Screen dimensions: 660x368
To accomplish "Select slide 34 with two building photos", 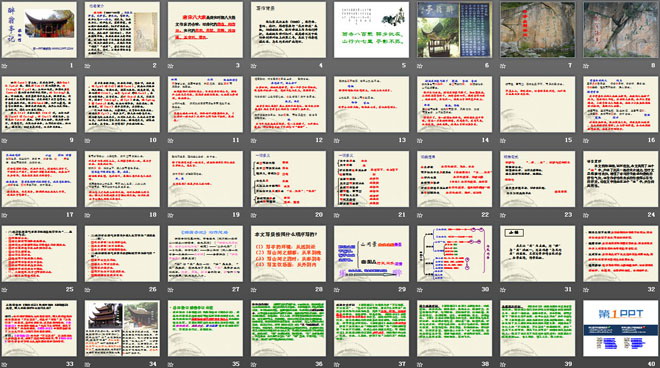I will coord(122,328).
